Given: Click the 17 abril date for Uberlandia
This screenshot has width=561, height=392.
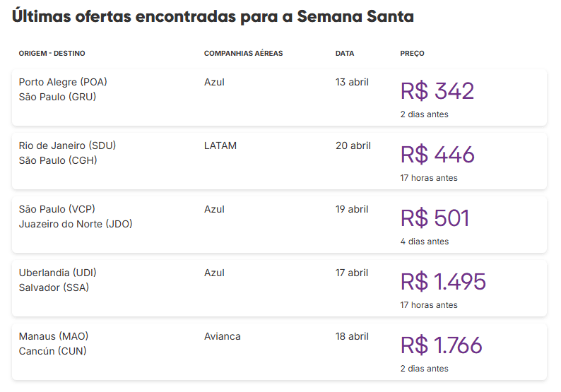Looking at the screenshot, I should [x=352, y=273].
